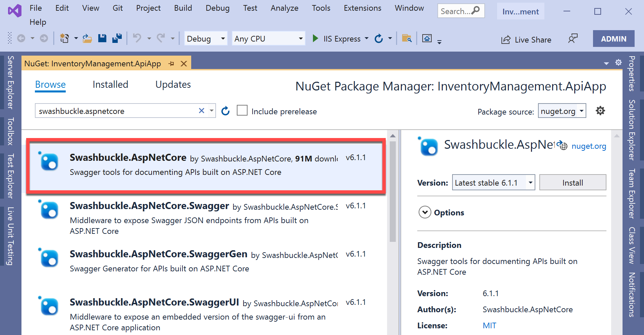
Task: Switch to the Updates tab
Action: coord(173,84)
